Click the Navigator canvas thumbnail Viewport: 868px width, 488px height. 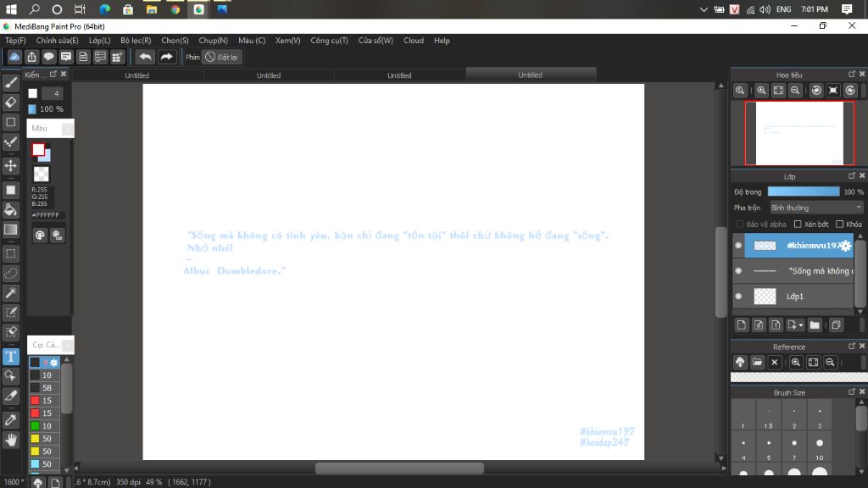click(799, 133)
